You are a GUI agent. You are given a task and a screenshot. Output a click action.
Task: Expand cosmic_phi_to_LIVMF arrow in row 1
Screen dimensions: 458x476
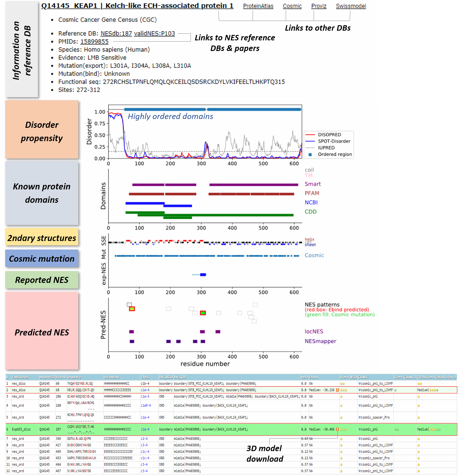tap(359, 384)
